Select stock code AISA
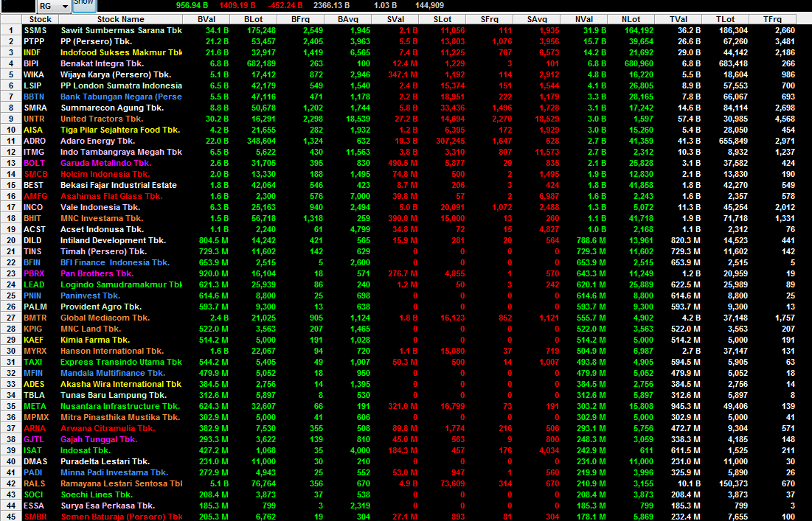Viewport: 812px width, 521px height. pos(33,130)
